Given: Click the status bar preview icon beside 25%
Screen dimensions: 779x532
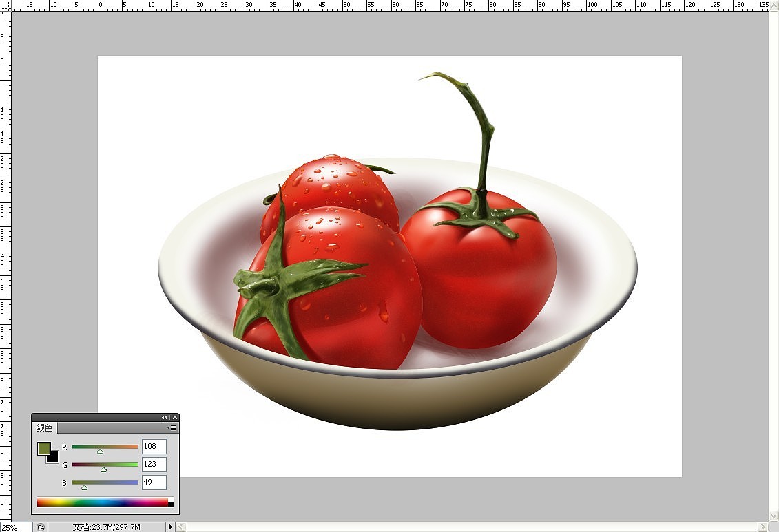Looking at the screenshot, I should [40, 527].
